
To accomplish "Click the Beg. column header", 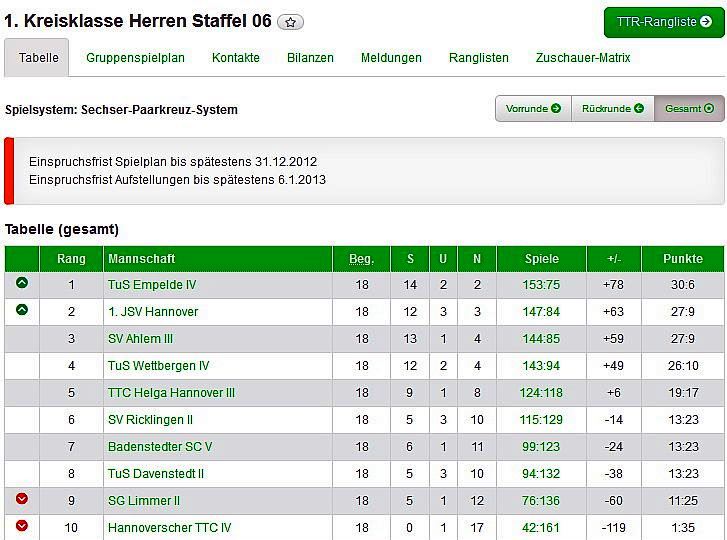I will click(362, 259).
